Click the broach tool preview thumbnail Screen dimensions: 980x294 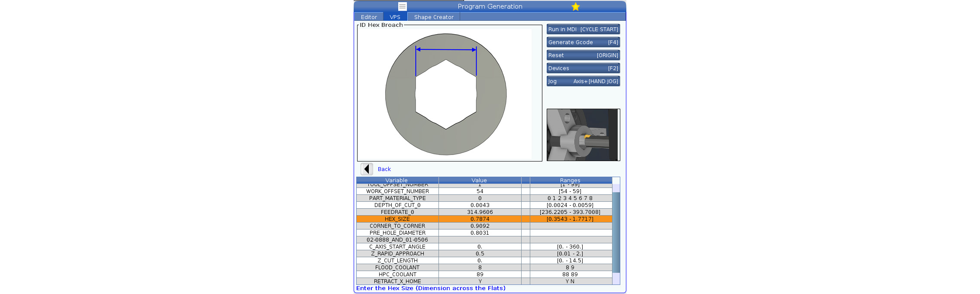(x=583, y=135)
